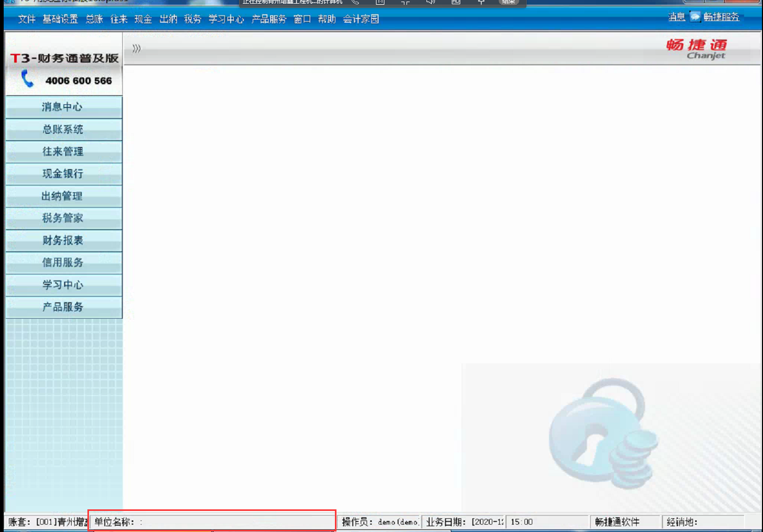Click the 15:00 time in status bar
The image size is (763, 532).
tap(548, 522)
